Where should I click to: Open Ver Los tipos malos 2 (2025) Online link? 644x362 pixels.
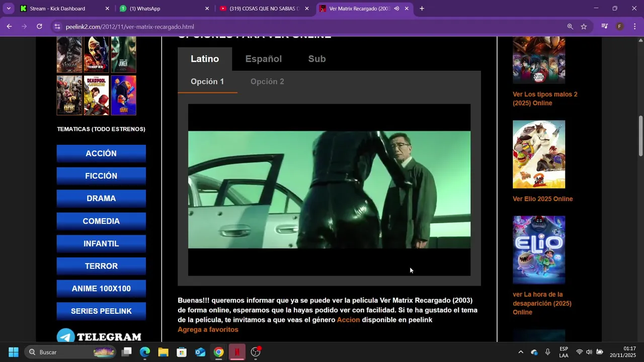click(x=545, y=99)
